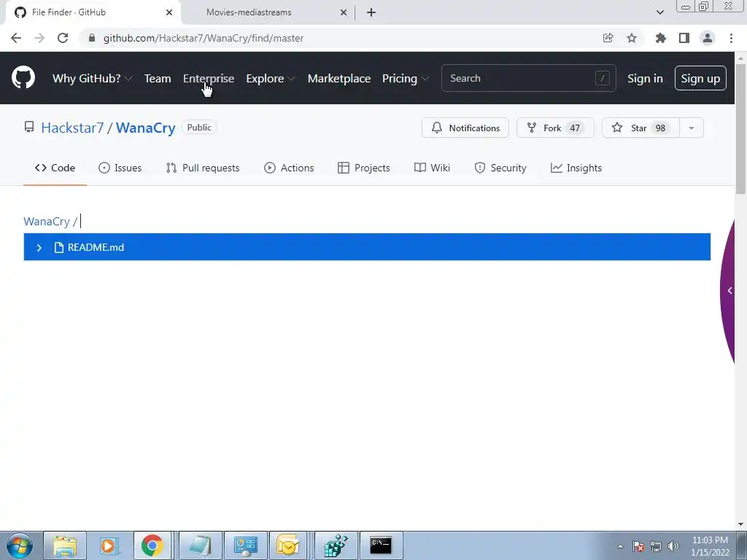
Task: Select the Issues tab
Action: click(x=120, y=168)
